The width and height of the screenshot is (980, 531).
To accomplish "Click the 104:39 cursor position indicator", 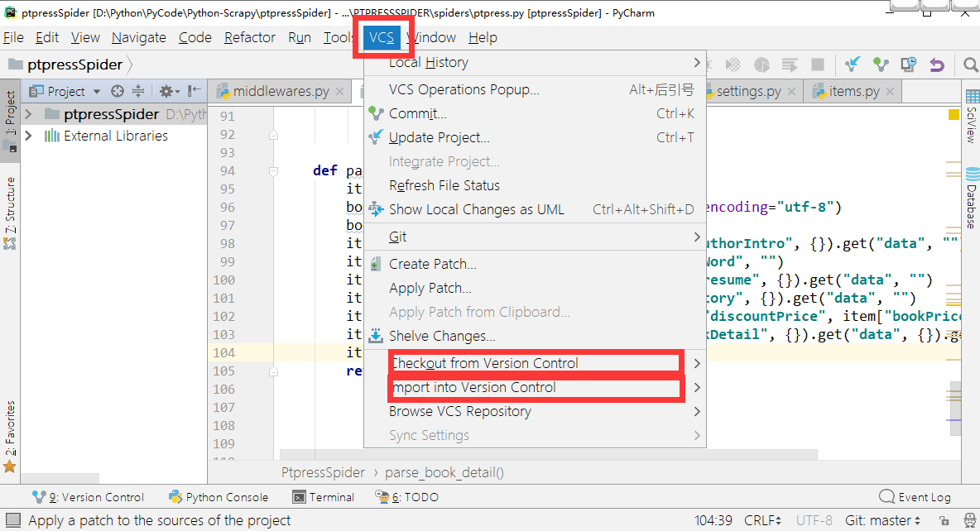I will coord(713,520).
